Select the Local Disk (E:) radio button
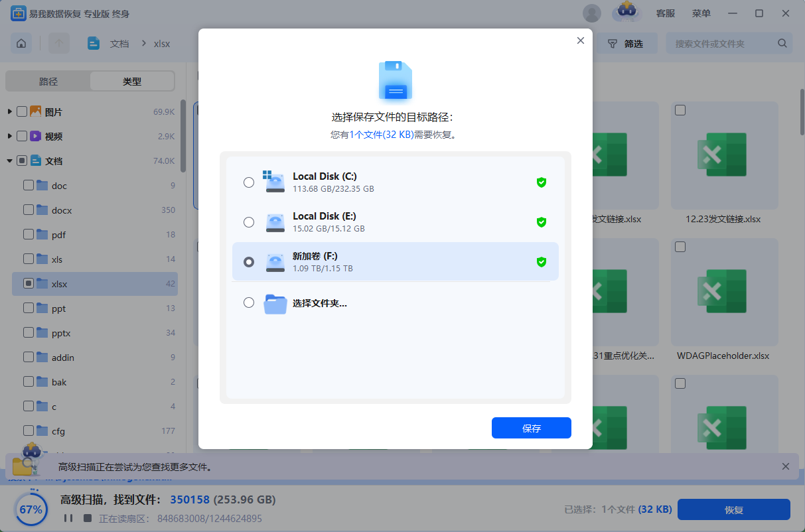 249,222
